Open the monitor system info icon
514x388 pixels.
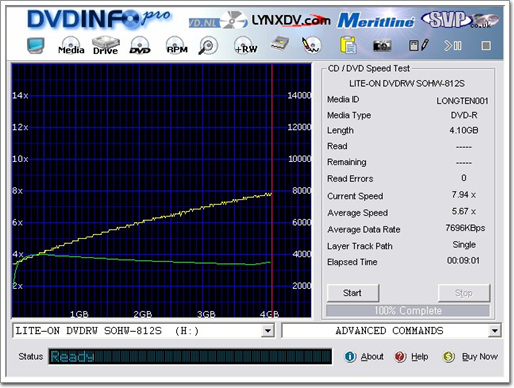[x=36, y=46]
